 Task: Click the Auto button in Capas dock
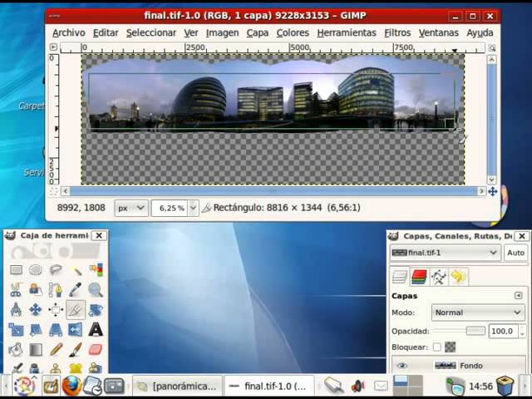(x=515, y=253)
